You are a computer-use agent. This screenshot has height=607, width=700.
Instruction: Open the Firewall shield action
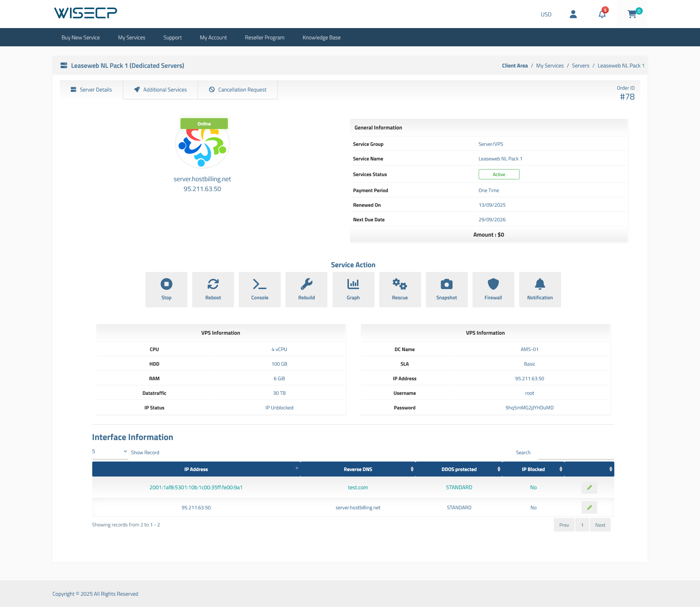tap(493, 289)
